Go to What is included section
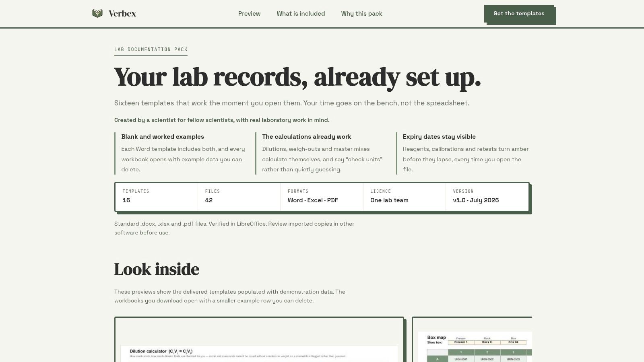Viewport: 644px width, 362px height. click(x=301, y=14)
